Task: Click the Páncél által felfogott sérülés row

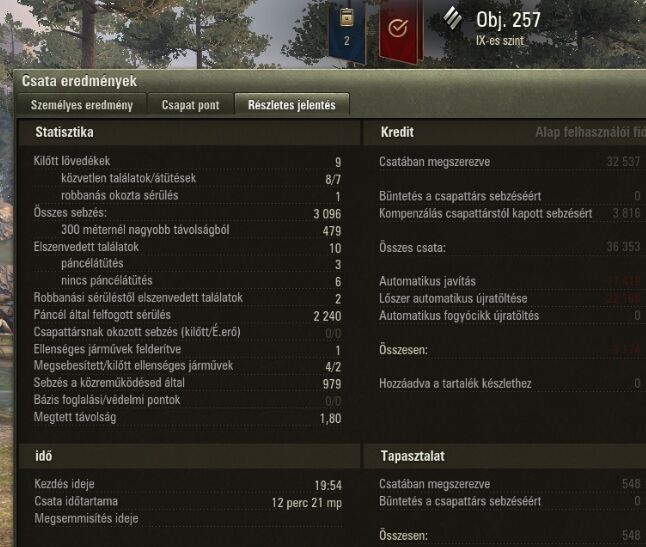Action: pyautogui.click(x=187, y=315)
